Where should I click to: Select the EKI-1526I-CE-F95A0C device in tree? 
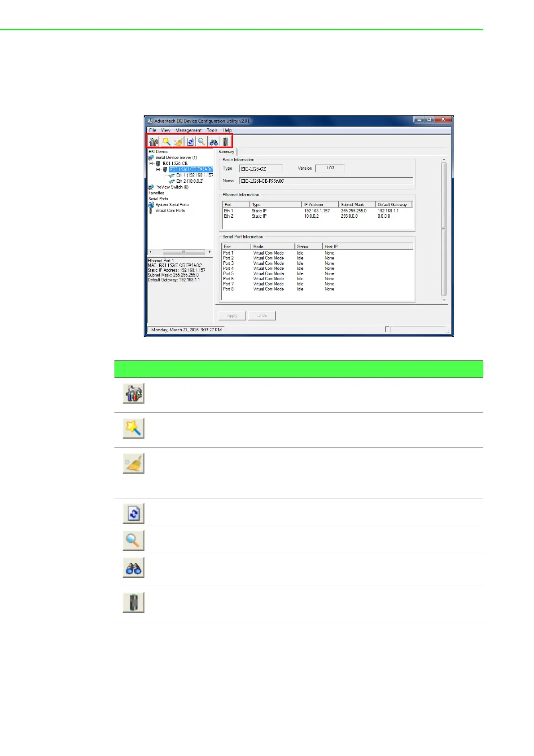point(191,169)
